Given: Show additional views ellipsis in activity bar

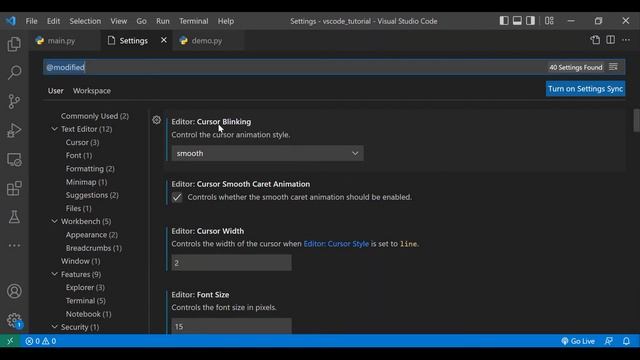Looking at the screenshot, I should point(14,245).
